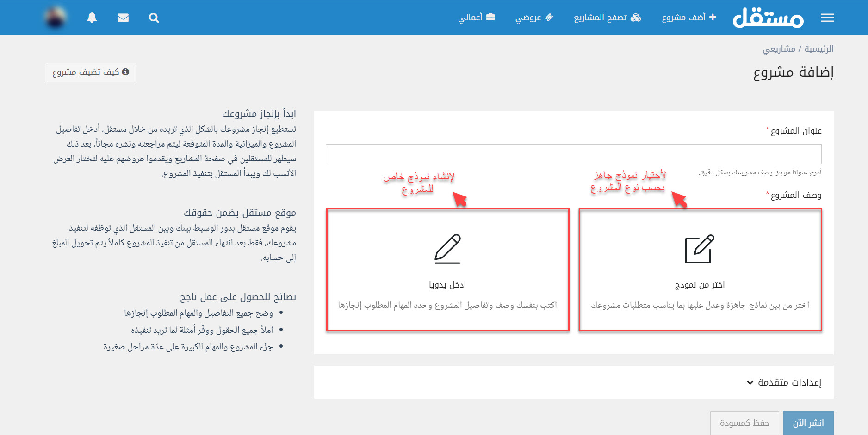Click the description اختر من بين نماذج جاهزة

coord(700,305)
